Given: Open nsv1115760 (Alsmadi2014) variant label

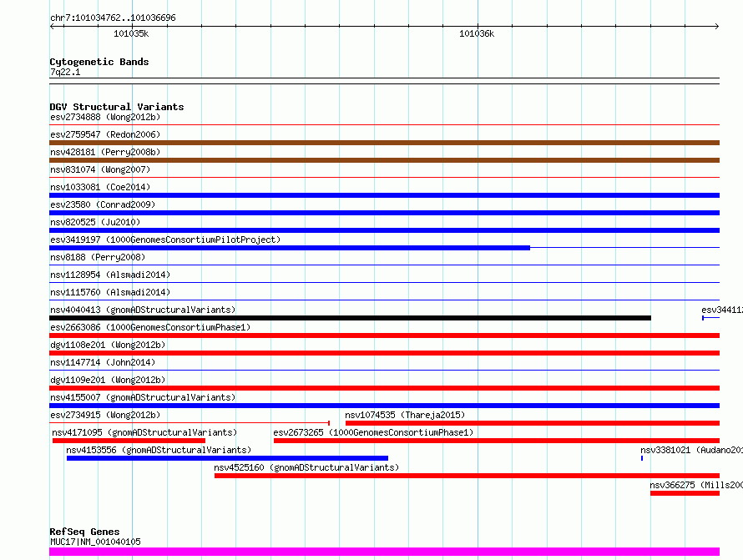Looking at the screenshot, I should [x=110, y=292].
